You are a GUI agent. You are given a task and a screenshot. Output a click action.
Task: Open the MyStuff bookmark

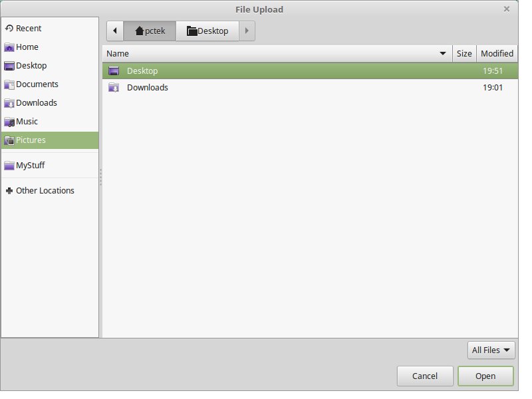pos(30,166)
